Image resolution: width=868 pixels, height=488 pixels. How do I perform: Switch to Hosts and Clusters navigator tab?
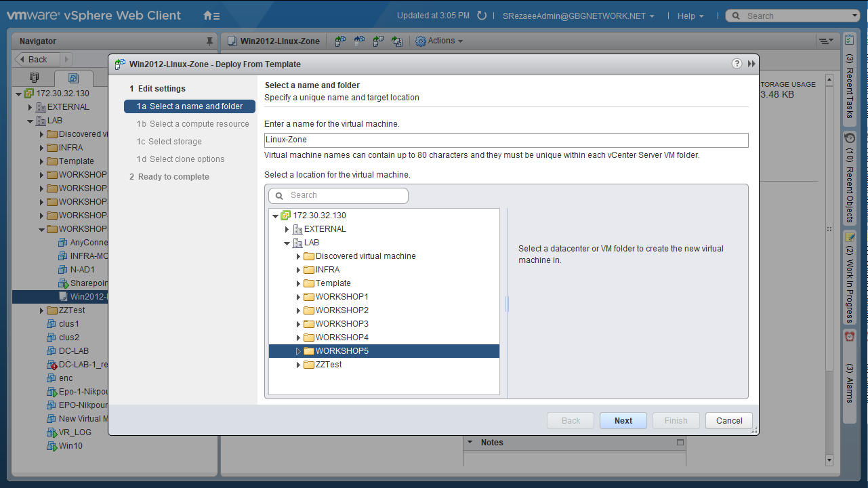(35, 78)
